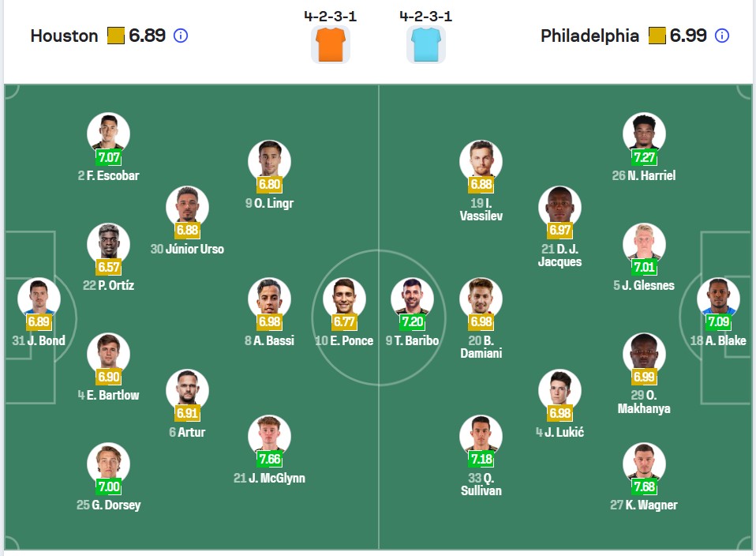Image resolution: width=756 pixels, height=556 pixels.
Task: Select the Philadelphia team name
Action: (x=589, y=36)
